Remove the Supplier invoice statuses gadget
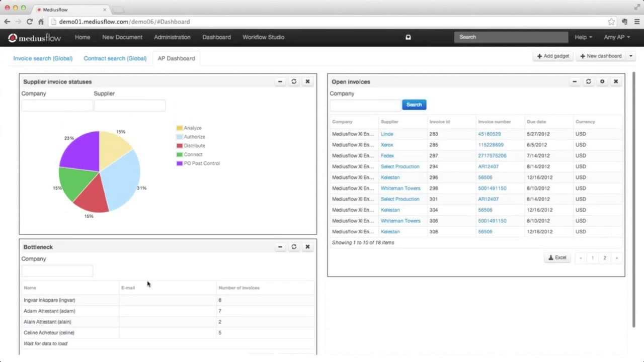Screen dimensions: 644x362 point(307,81)
